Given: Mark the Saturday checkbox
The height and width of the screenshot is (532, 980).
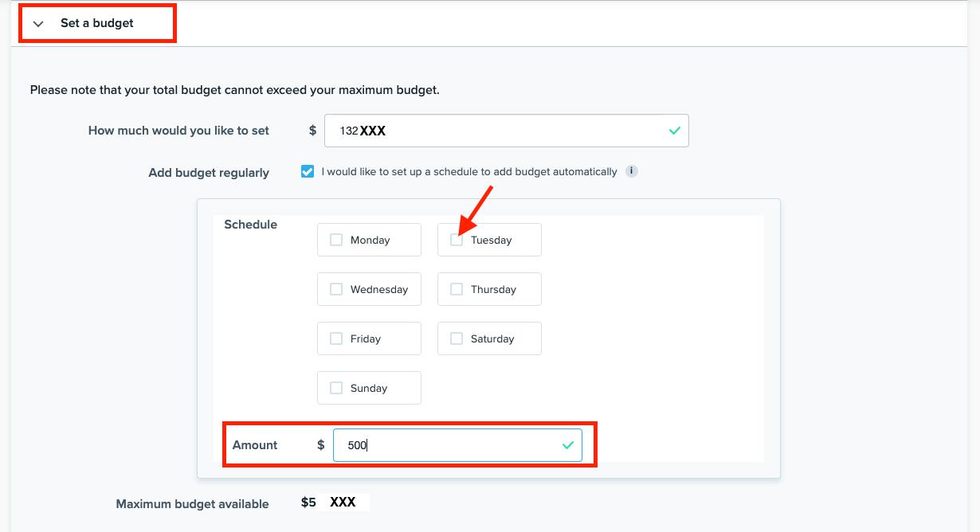Looking at the screenshot, I should (x=457, y=338).
